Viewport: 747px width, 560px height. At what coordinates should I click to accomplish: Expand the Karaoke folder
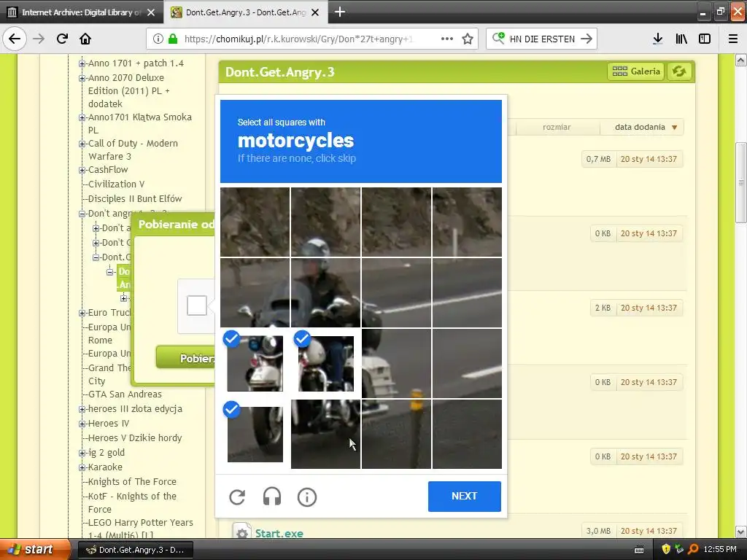(x=82, y=467)
